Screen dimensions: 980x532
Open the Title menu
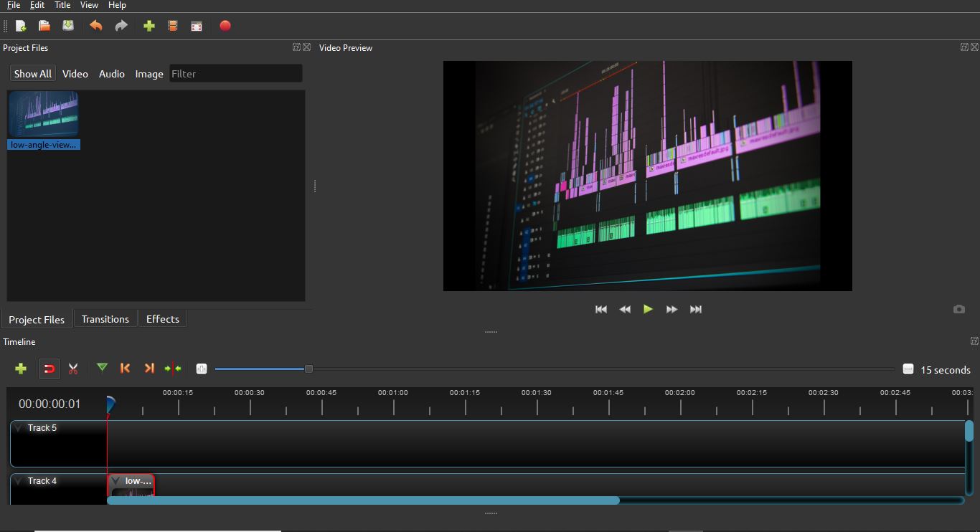(x=62, y=5)
